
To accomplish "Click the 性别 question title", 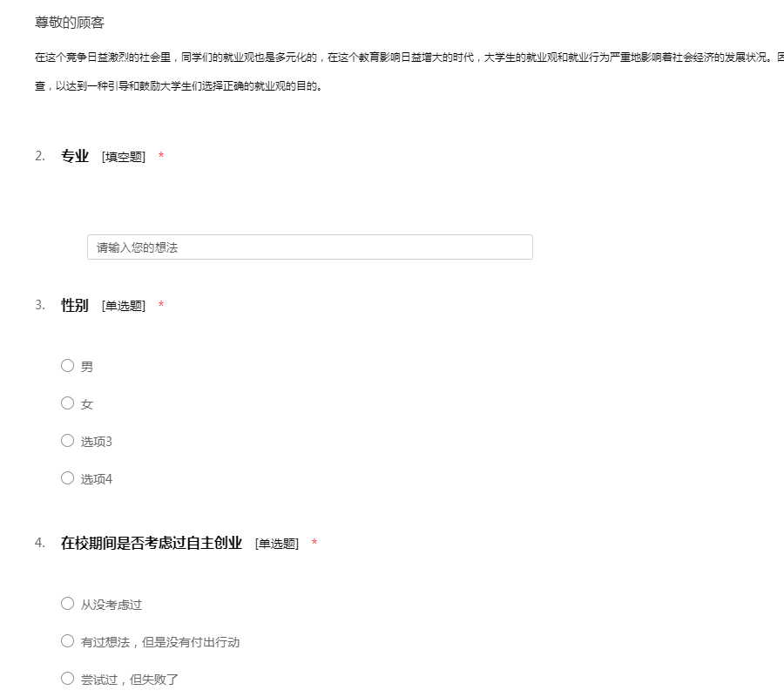I will point(75,305).
